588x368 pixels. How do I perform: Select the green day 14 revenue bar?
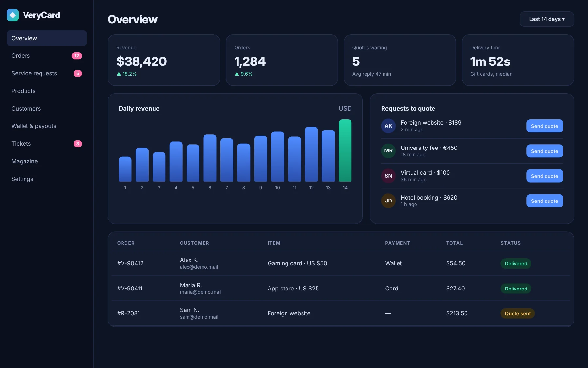point(345,150)
